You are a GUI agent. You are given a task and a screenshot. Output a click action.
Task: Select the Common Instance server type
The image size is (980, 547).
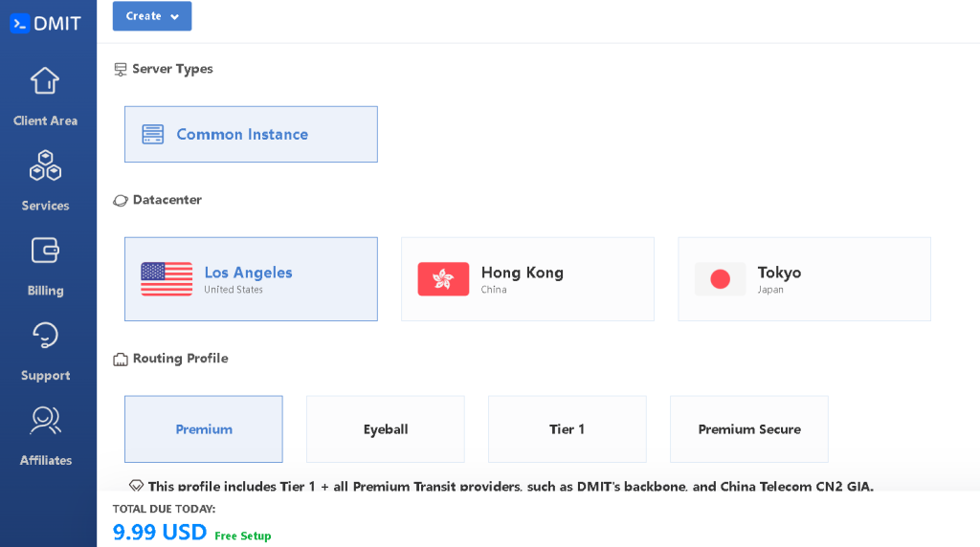(x=251, y=135)
